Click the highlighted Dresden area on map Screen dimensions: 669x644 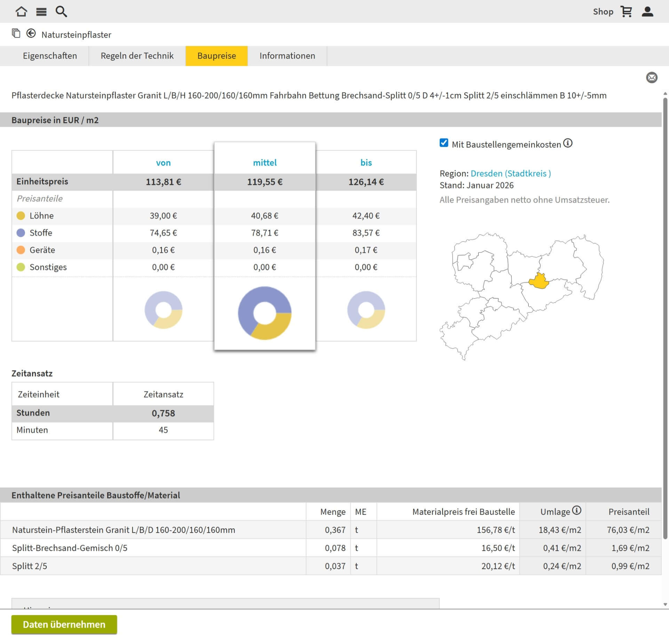click(539, 281)
